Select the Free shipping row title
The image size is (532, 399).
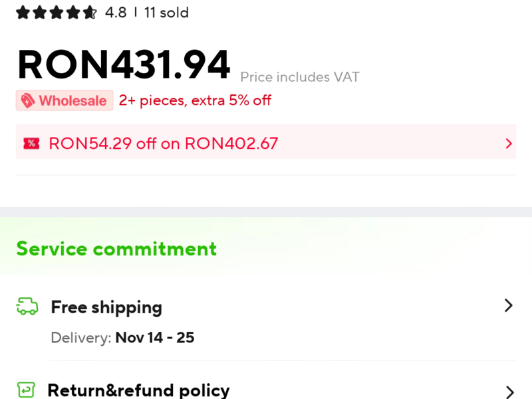click(106, 307)
